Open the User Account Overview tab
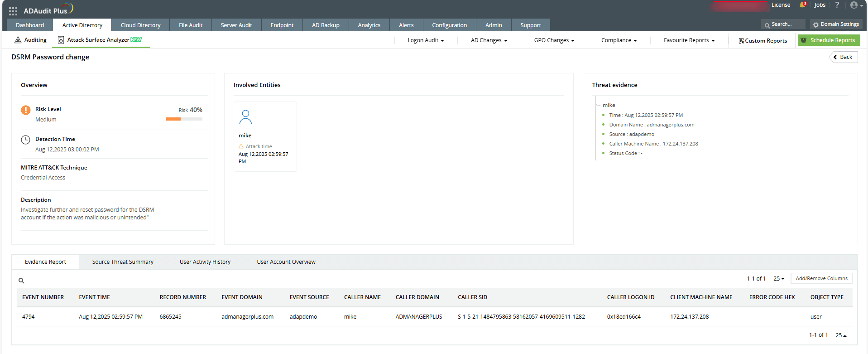This screenshot has height=354, width=868. [x=286, y=262]
